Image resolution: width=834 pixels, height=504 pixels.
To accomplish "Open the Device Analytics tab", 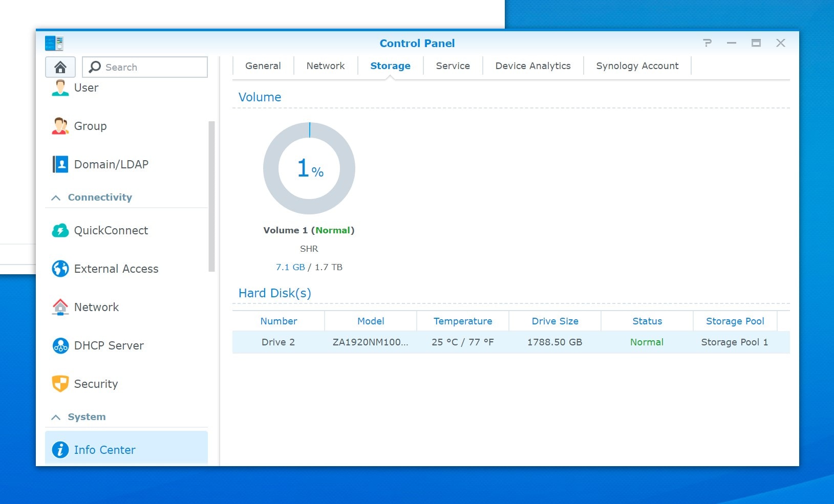I will (x=533, y=66).
